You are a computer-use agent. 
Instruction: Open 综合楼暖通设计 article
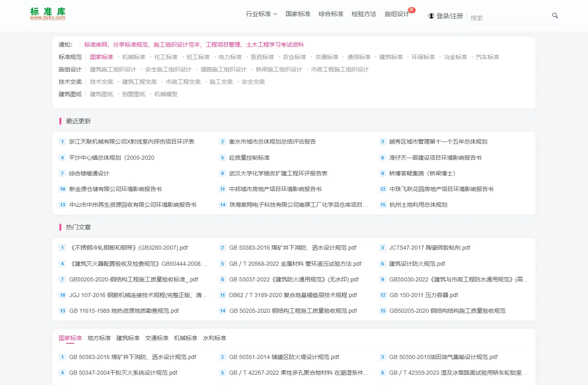pos(89,173)
